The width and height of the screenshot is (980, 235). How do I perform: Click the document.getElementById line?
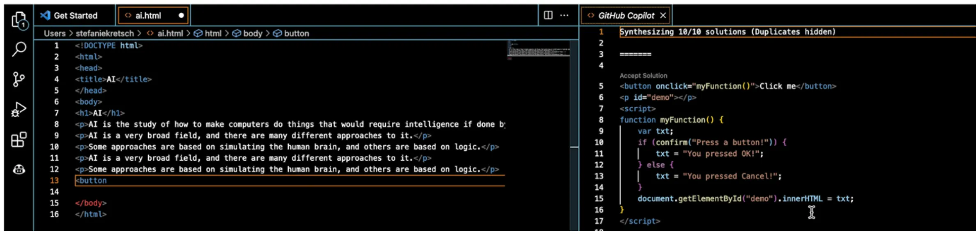click(x=745, y=199)
